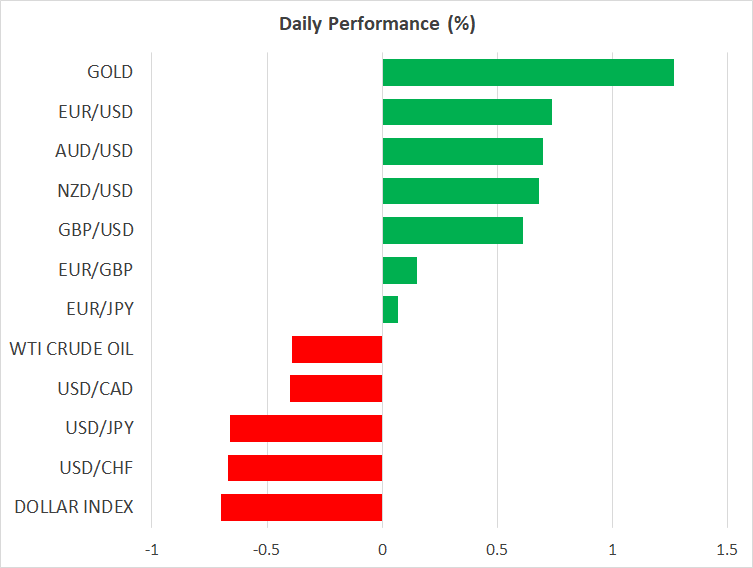The image size is (753, 568).
Task: Click the -0.5 axis tick label
Action: point(265,550)
